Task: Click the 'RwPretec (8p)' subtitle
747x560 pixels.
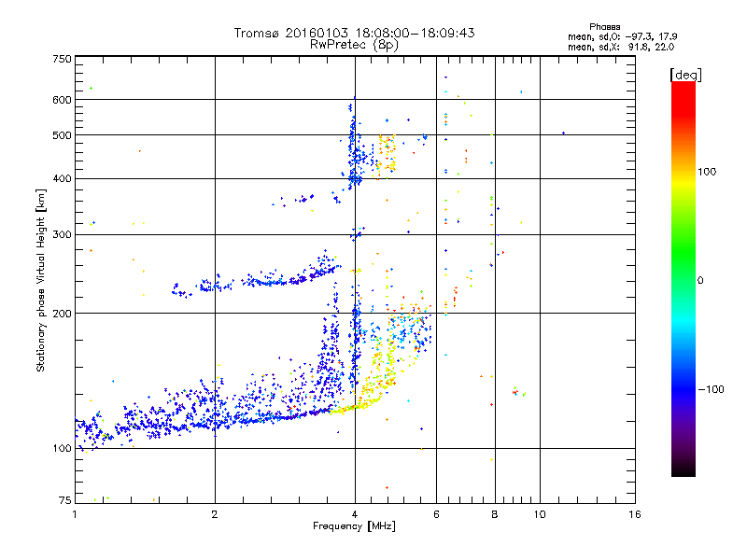Action: pos(354,45)
